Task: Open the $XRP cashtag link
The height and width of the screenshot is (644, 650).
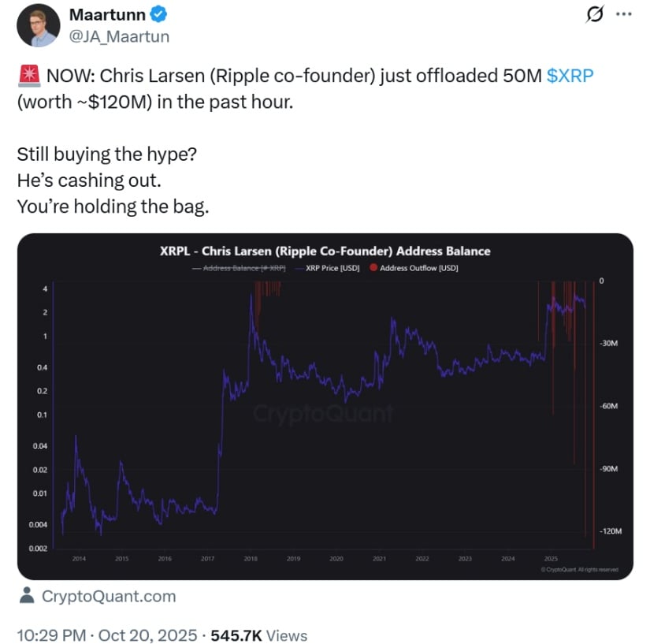Action: pos(570,77)
